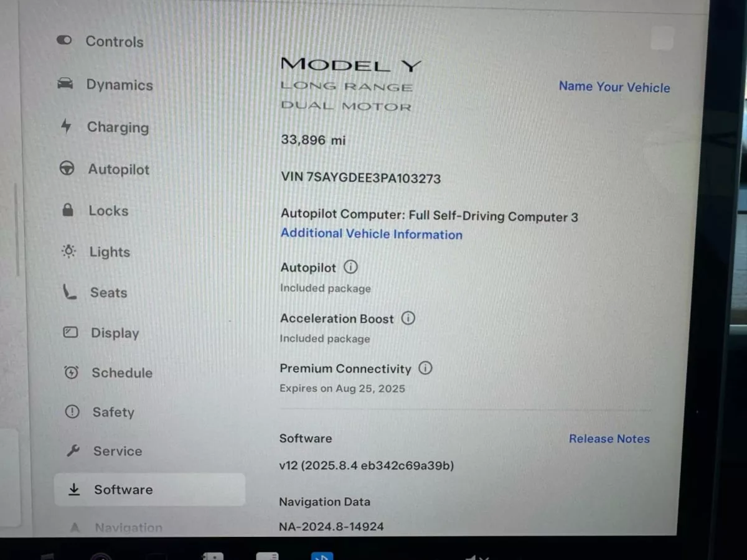Select the Locks padlock icon
Screen dimensions: 747x560
[68, 210]
